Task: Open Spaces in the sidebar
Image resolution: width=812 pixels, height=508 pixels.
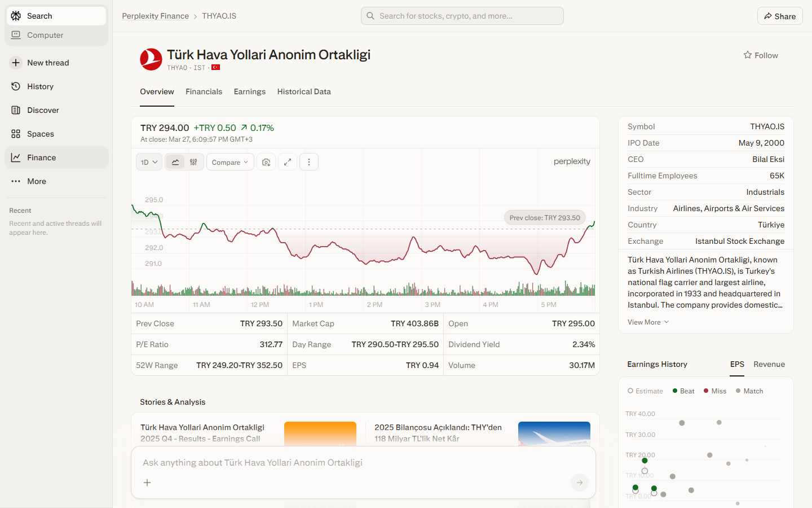Action: tap(56, 134)
